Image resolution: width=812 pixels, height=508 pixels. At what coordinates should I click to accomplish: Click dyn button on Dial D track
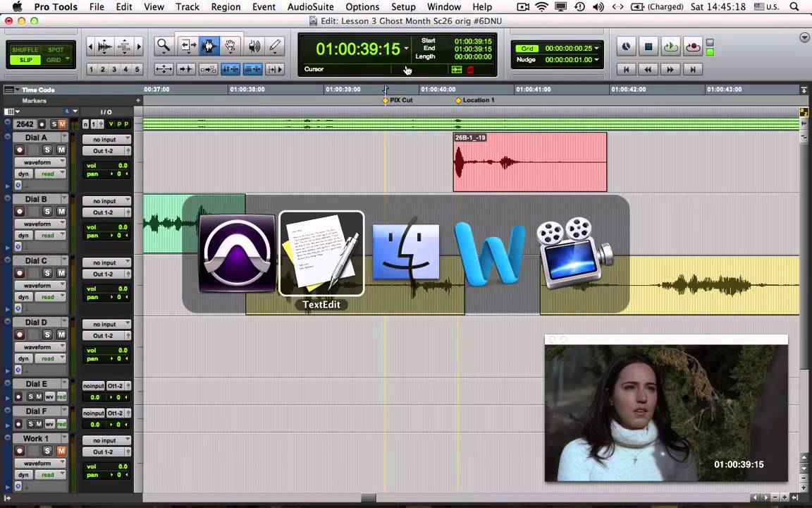[23, 358]
